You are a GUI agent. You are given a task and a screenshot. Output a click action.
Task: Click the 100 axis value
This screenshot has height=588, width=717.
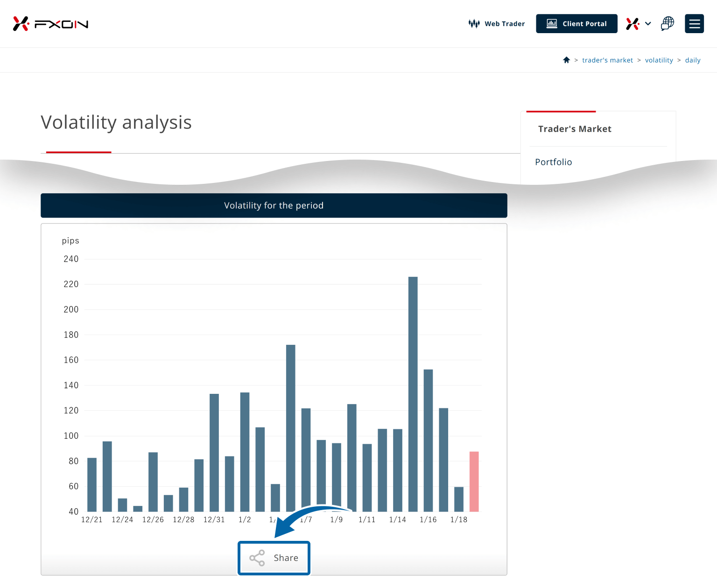71,436
